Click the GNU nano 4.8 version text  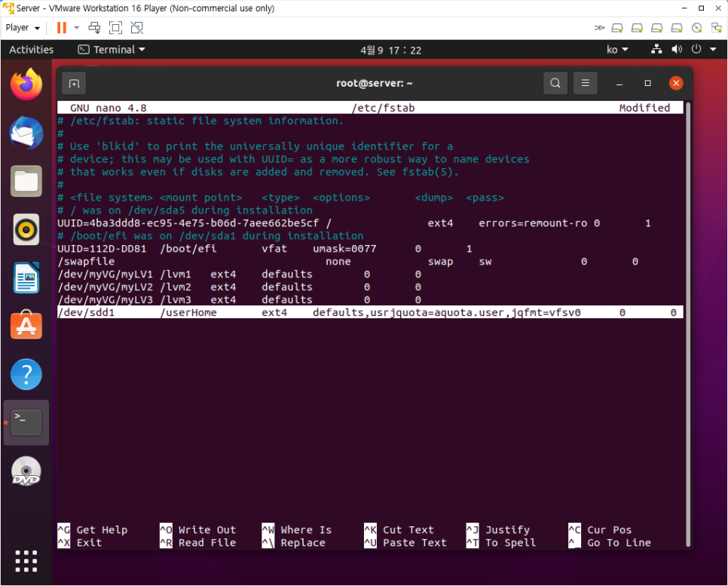[109, 108]
